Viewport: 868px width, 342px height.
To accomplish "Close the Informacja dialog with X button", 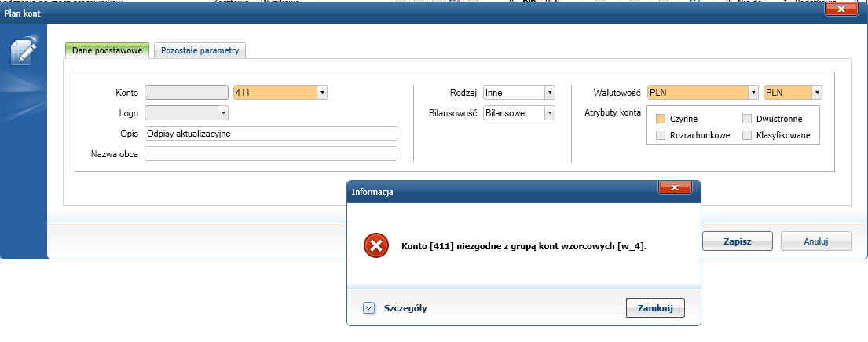I will pyautogui.click(x=675, y=187).
